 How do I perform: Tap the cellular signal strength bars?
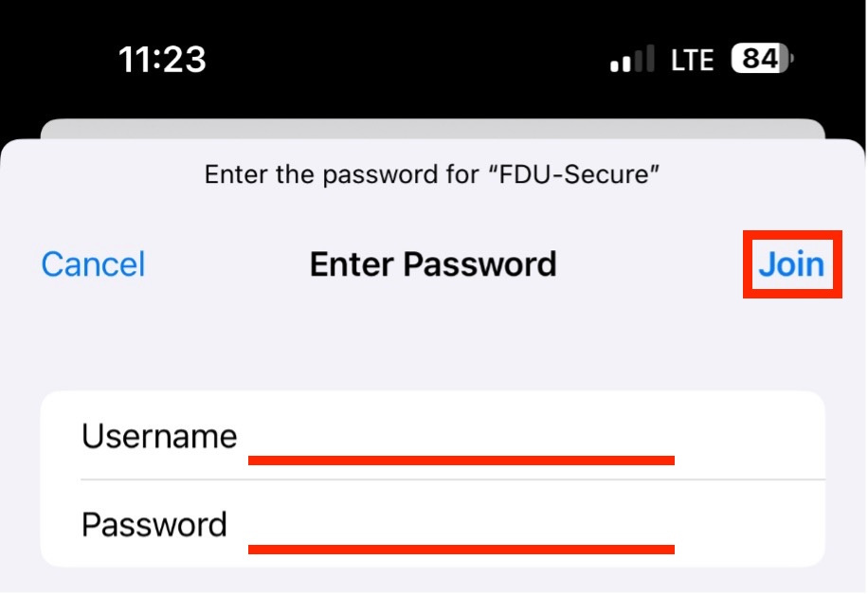[632, 61]
